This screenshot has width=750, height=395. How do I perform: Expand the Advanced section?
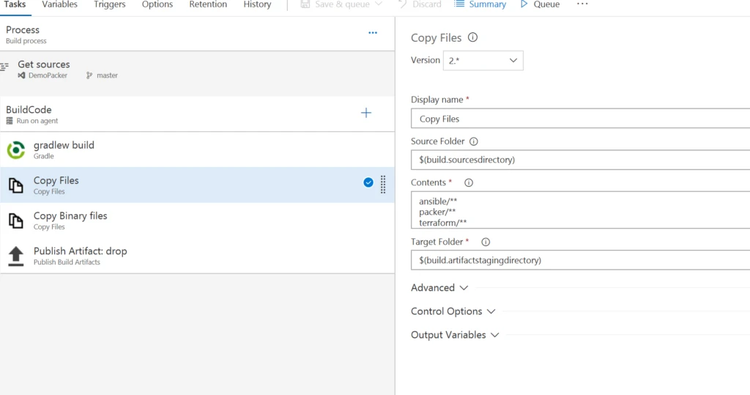click(x=439, y=288)
